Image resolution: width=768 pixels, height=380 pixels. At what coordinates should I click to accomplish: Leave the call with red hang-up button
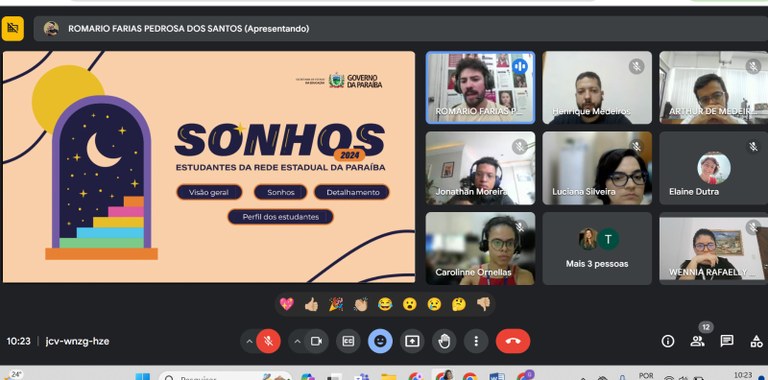click(x=513, y=341)
